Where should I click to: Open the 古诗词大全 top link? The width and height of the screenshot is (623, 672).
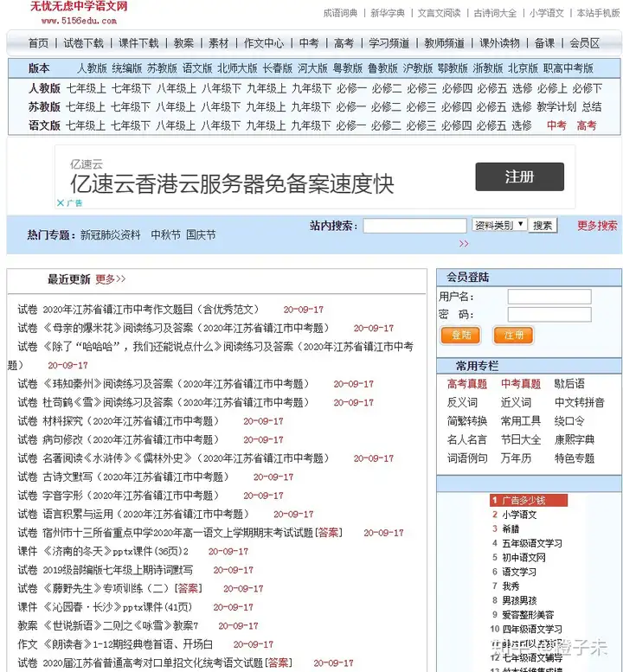click(495, 13)
